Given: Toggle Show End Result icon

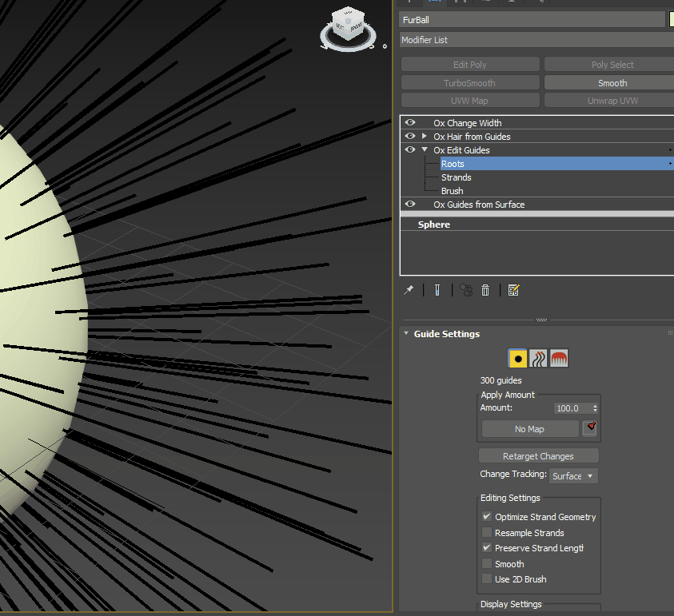Looking at the screenshot, I should tap(437, 291).
